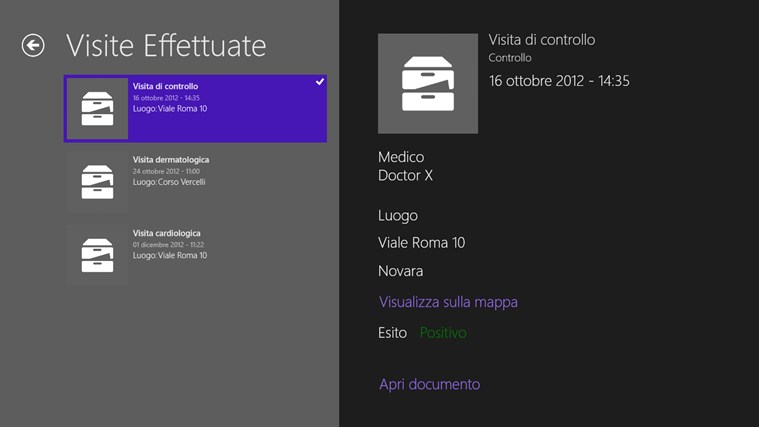
Task: Click the Novara city text
Action: click(400, 271)
